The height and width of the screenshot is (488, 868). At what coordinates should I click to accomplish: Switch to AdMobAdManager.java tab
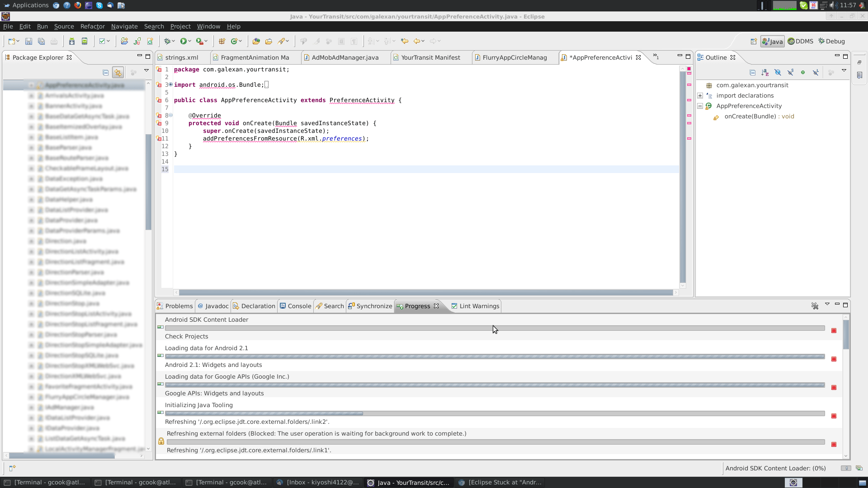[x=345, y=57]
